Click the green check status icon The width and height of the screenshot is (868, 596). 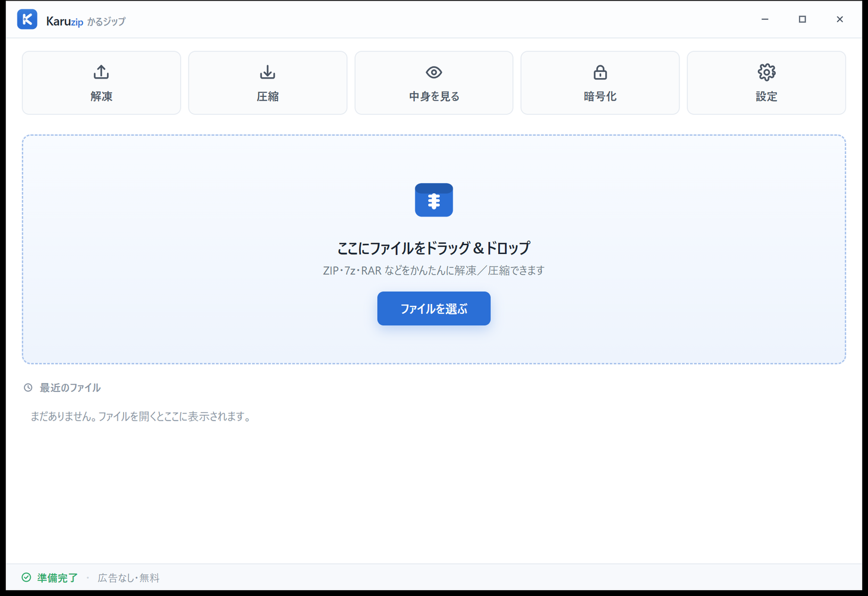(x=26, y=578)
